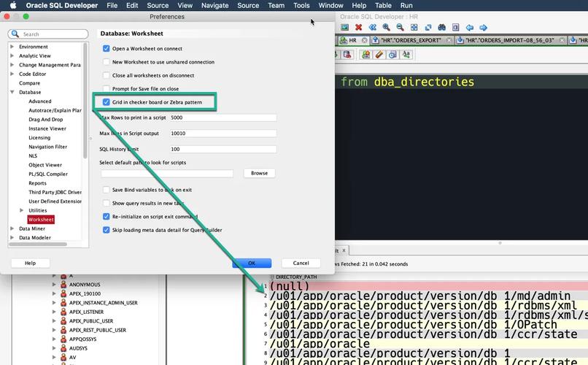The width and height of the screenshot is (588, 365).
Task: Click the pencil clear icon in worksheet toolbar
Action: 379,55
